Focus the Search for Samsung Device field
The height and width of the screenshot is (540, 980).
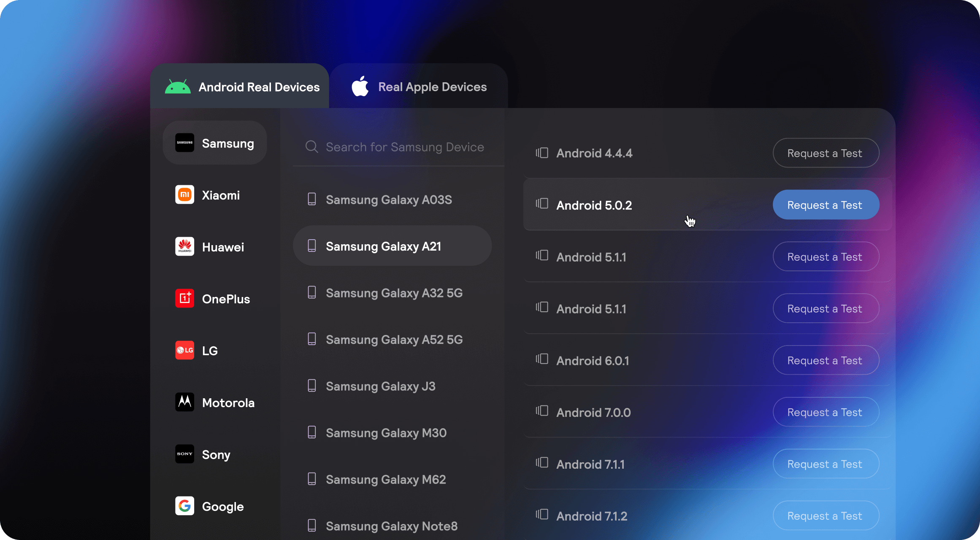[398, 147]
